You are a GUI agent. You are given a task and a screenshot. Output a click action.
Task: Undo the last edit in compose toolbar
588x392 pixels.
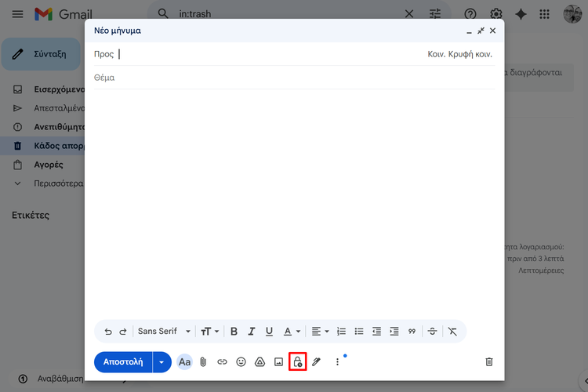pyautogui.click(x=108, y=332)
